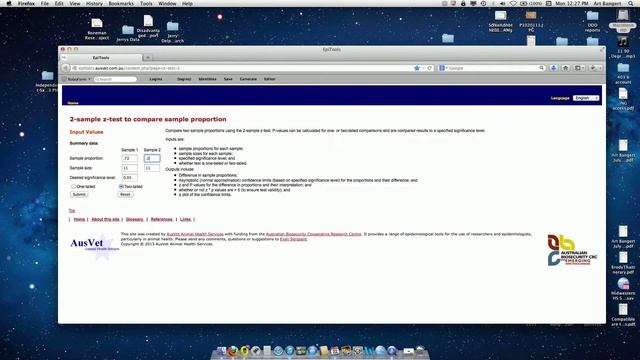640x360 pixels.
Task: Open the History menu
Action: [x=94, y=3]
